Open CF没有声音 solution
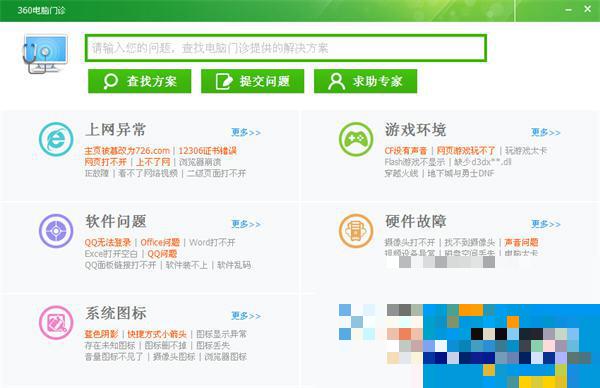Screen dimensions: 600x388 point(406,151)
